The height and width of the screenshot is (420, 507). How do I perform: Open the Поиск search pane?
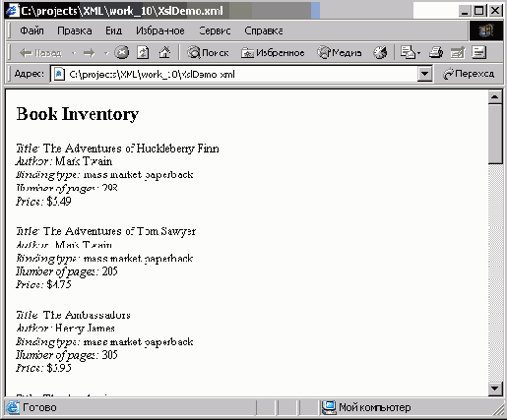(x=208, y=52)
